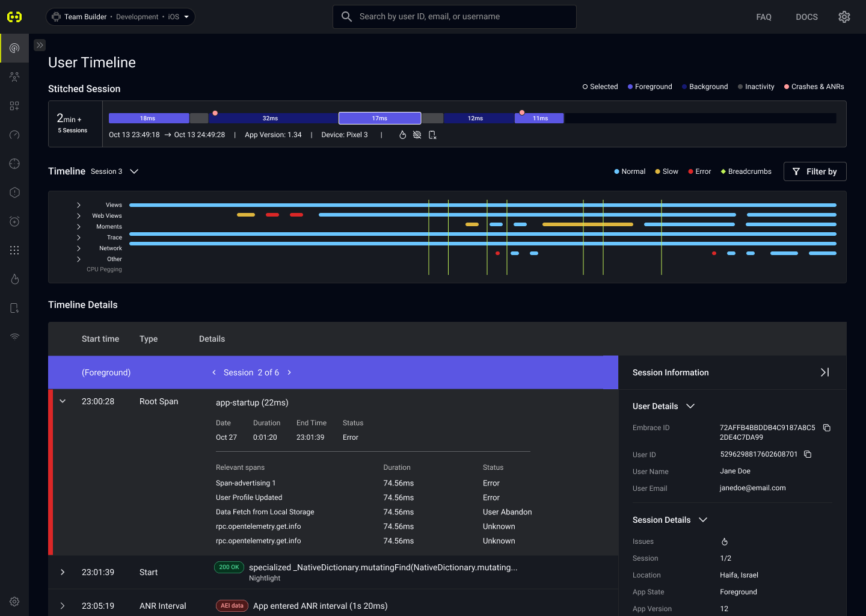This screenshot has width=866, height=616.
Task: Click the Filter by button
Action: pos(815,171)
